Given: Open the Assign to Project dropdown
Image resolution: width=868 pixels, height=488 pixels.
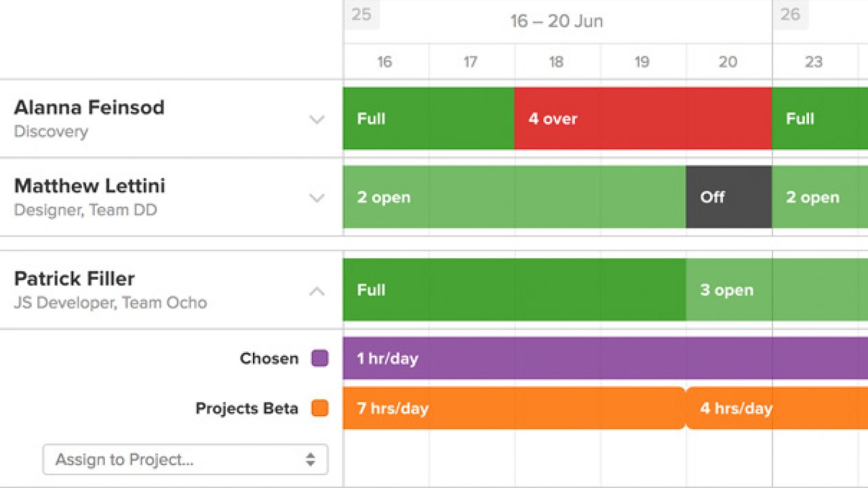Looking at the screenshot, I should coord(185,460).
